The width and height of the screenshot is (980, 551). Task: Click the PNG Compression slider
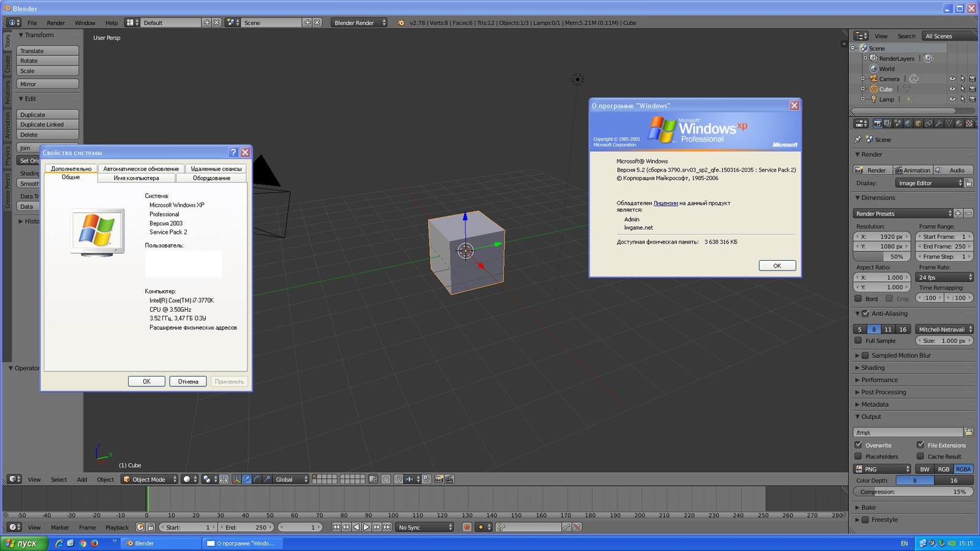pos(913,492)
